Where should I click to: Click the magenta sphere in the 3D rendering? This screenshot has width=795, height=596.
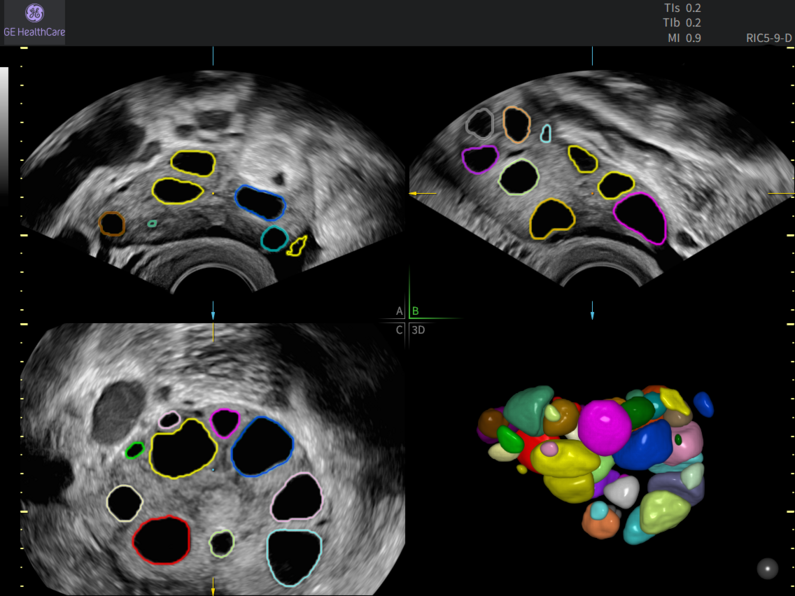[604, 425]
